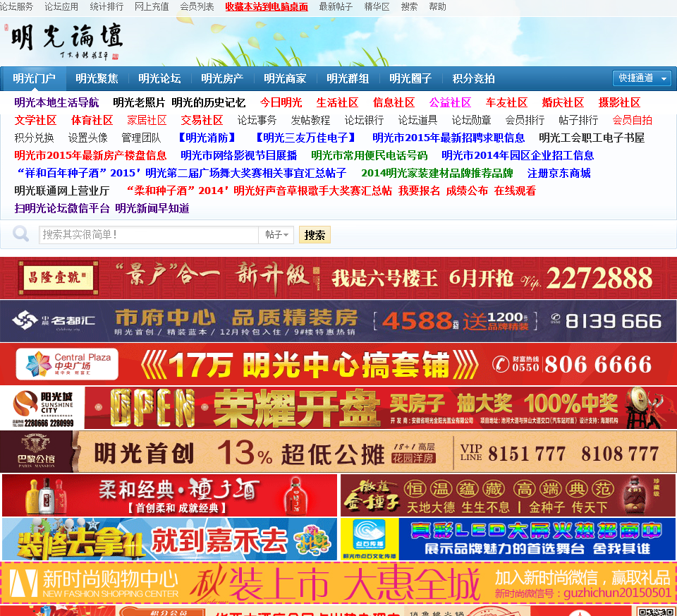Open 明光市常用便民电话号码 link
The height and width of the screenshot is (616, 677).
tap(369, 155)
